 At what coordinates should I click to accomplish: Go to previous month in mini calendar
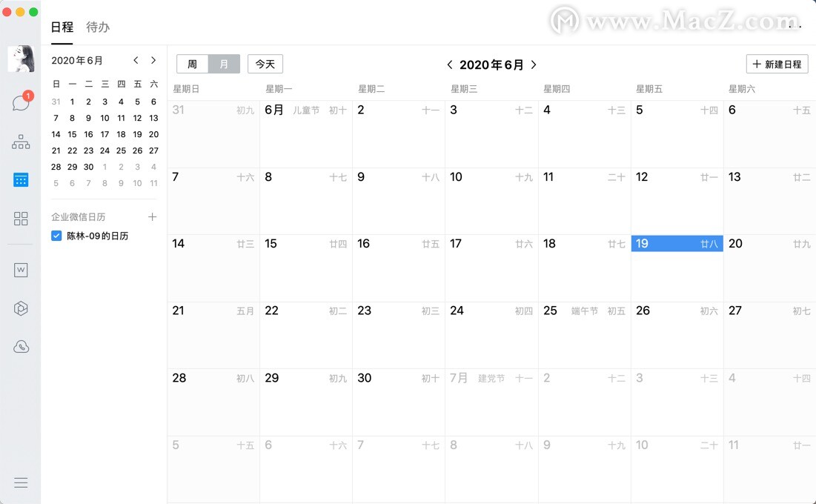pos(136,60)
